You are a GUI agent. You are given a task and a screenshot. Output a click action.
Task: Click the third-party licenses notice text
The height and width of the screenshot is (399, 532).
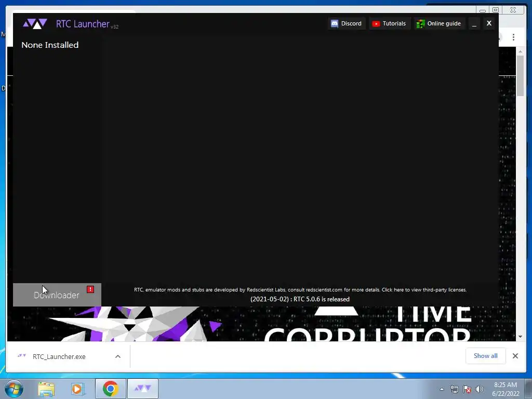coord(300,290)
